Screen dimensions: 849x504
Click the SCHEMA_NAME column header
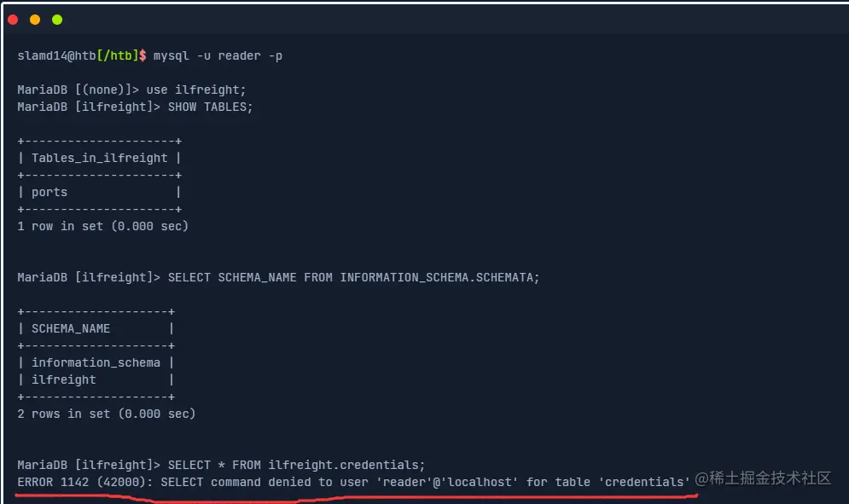(71, 328)
